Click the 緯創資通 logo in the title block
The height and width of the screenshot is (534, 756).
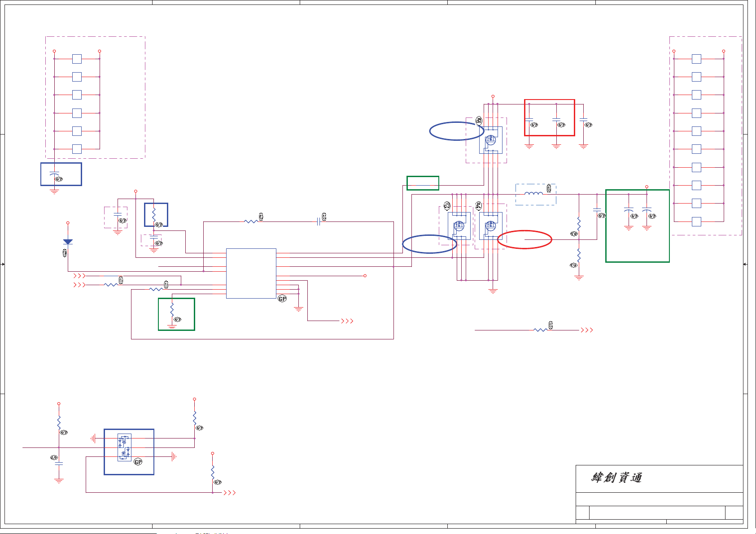(x=616, y=478)
